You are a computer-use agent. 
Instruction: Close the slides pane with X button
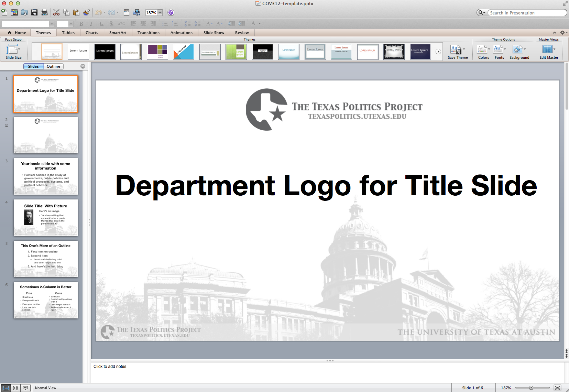tap(83, 66)
